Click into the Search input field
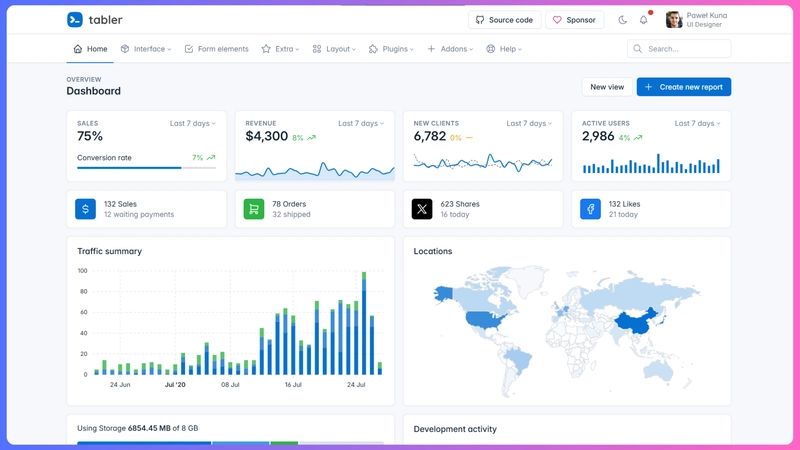Viewport: 800px width, 450px height. click(685, 49)
